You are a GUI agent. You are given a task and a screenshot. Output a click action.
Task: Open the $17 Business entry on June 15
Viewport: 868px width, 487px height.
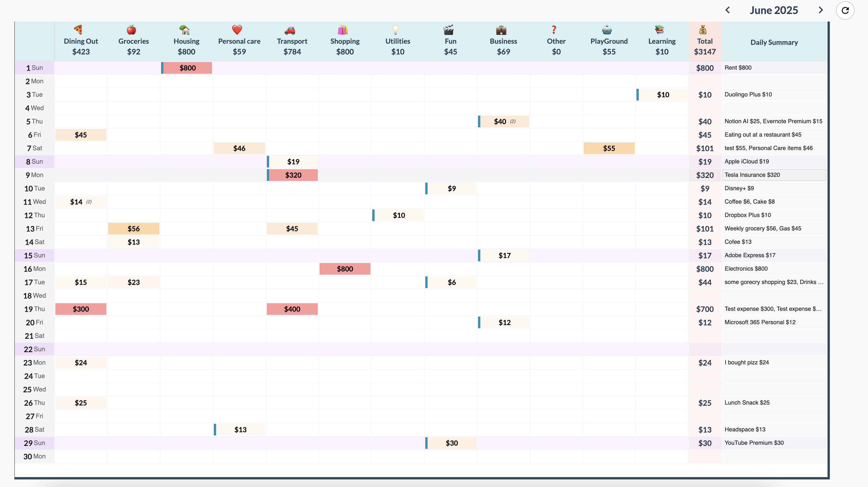[x=504, y=255]
